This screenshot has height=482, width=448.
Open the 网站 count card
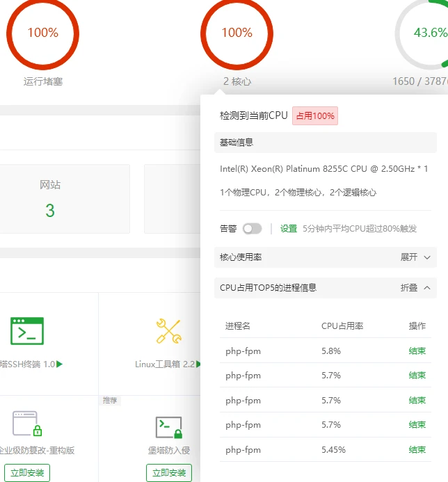point(50,199)
